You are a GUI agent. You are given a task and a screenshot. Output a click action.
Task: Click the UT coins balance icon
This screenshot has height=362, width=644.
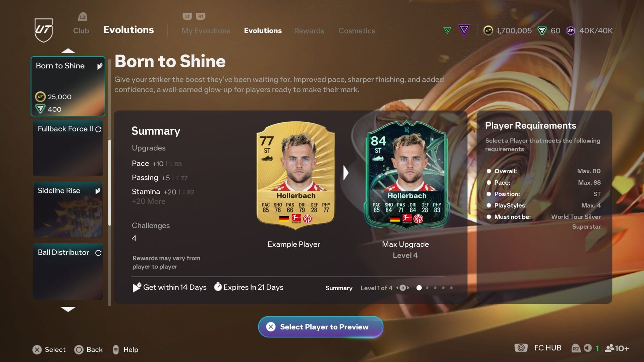tap(488, 31)
